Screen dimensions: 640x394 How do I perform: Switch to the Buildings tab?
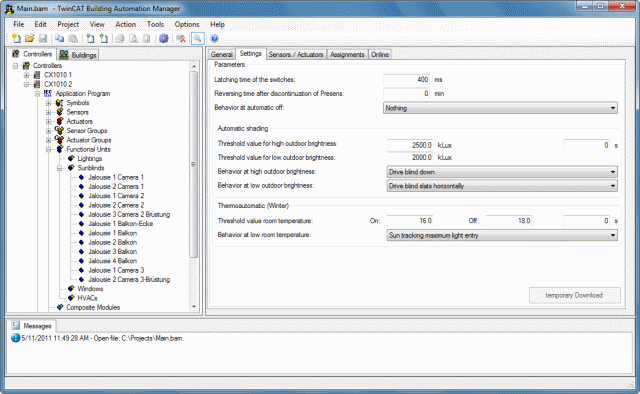coord(78,55)
